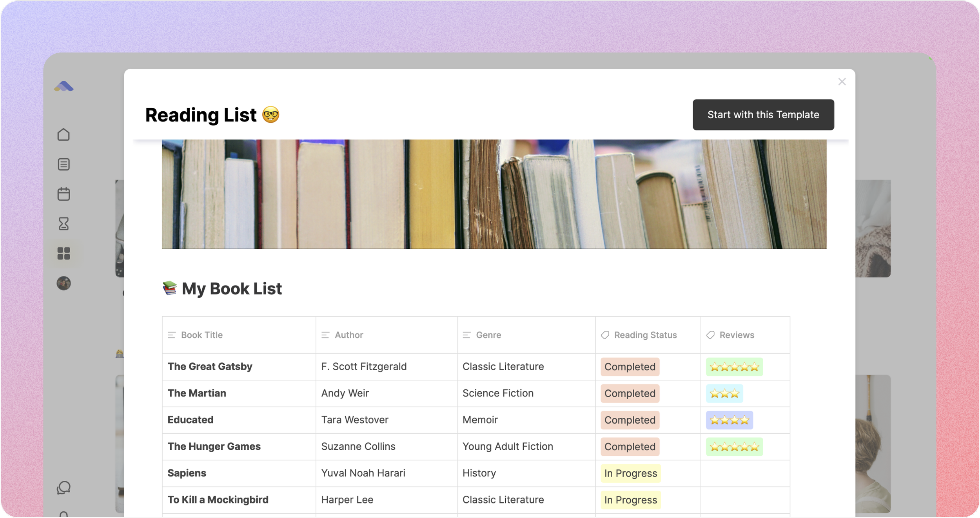Open the calendar icon in sidebar
This screenshot has height=518, width=980.
coord(64,194)
